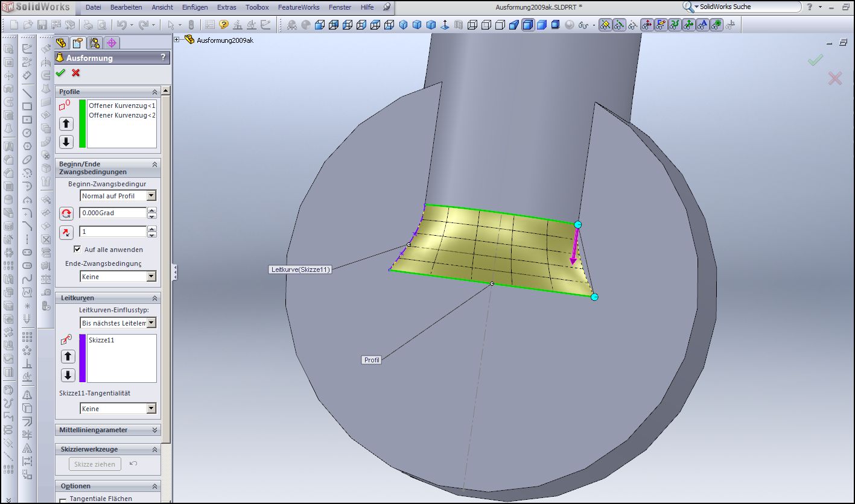Image resolution: width=855 pixels, height=504 pixels.
Task: Open the FeatureWorks menu
Action: [x=299, y=7]
